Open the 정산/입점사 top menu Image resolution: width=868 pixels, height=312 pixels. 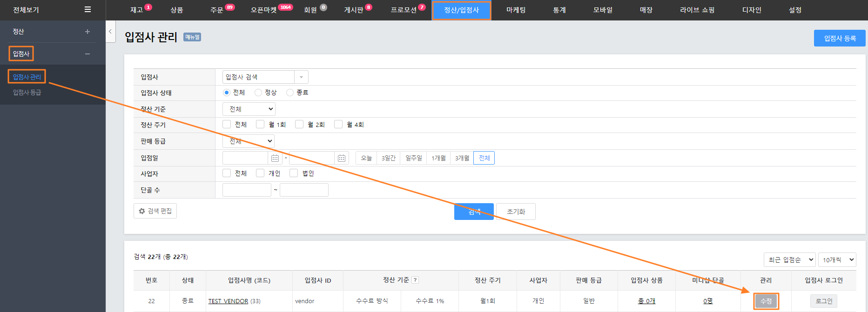coord(462,10)
